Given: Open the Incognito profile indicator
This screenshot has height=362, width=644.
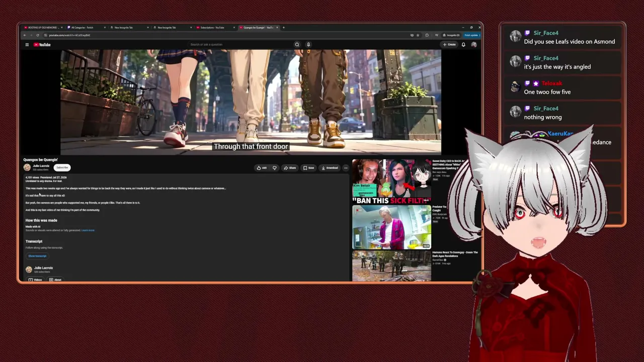Looking at the screenshot, I should [451, 35].
